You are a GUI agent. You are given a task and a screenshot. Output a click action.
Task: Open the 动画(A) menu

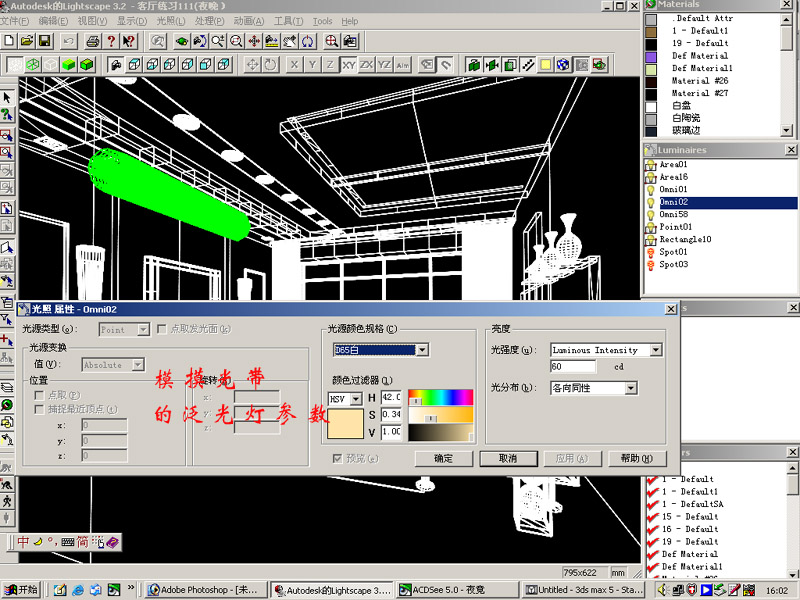point(249,21)
